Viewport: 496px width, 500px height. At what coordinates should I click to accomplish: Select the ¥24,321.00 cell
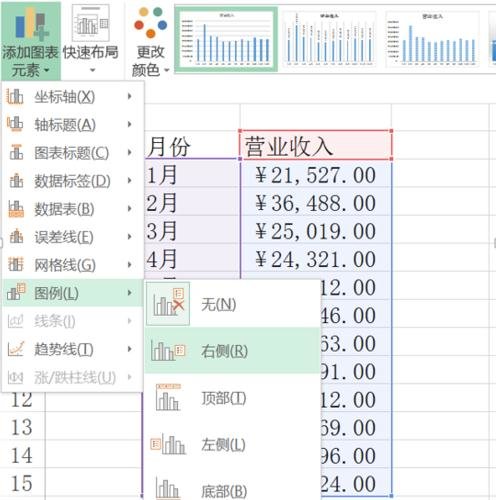point(315,258)
